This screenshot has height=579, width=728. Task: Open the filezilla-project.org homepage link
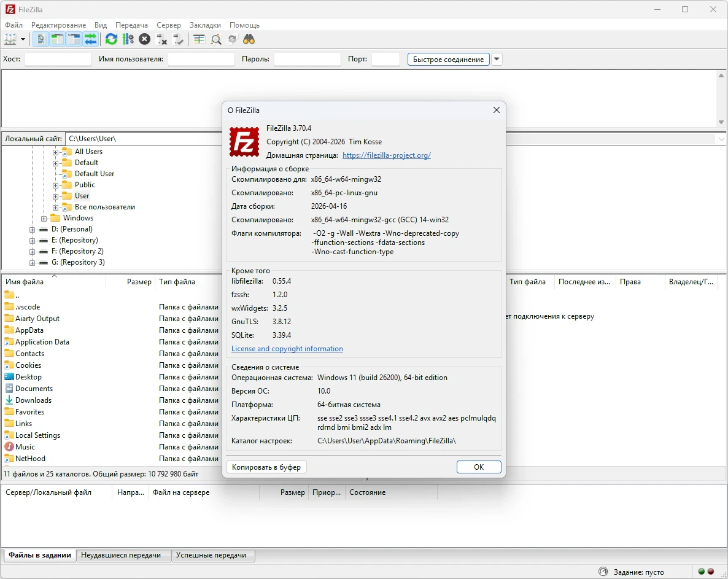[x=386, y=155]
